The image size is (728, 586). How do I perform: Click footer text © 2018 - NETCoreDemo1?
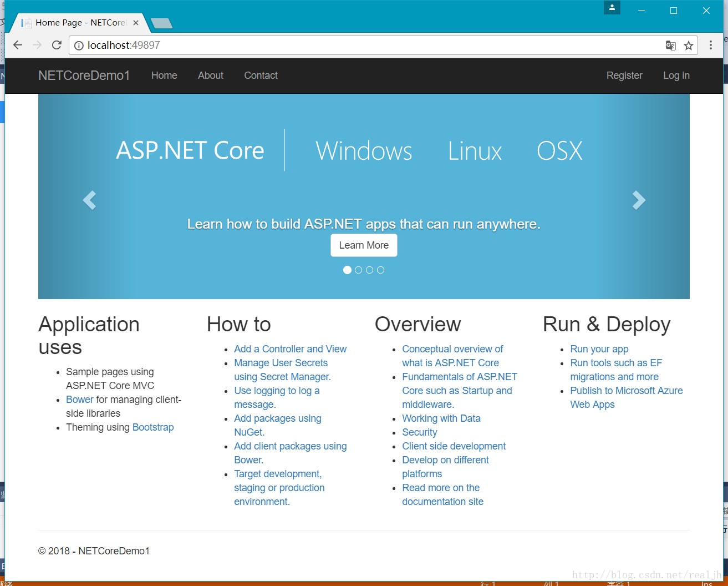click(x=94, y=551)
